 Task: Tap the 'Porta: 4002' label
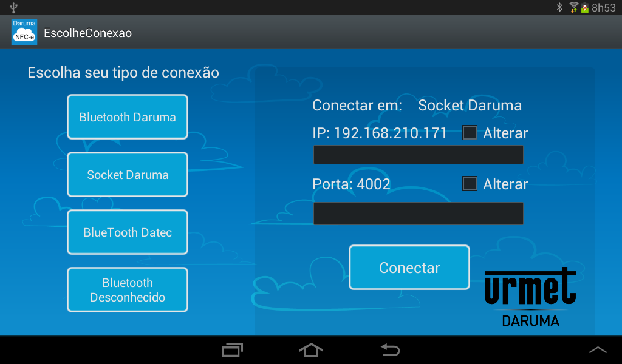pyautogui.click(x=352, y=184)
